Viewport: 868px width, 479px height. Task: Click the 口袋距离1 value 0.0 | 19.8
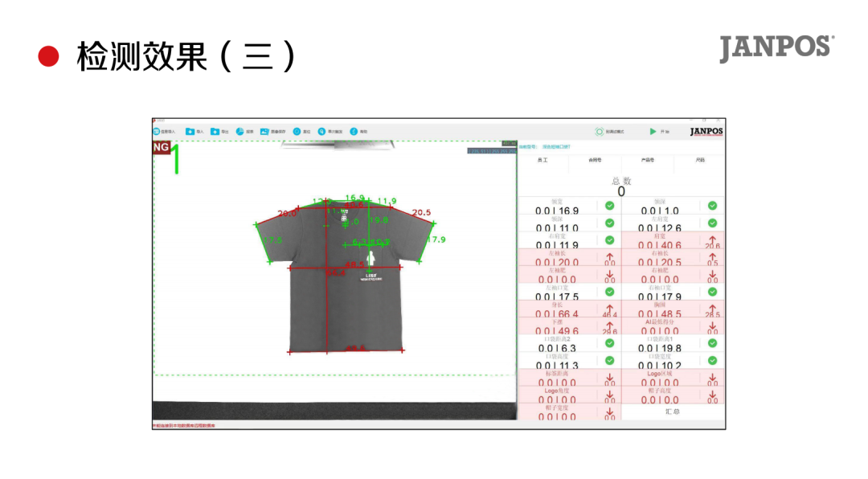(660, 348)
